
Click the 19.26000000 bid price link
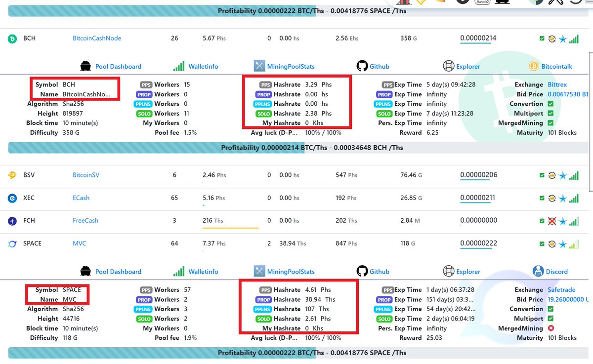click(568, 299)
